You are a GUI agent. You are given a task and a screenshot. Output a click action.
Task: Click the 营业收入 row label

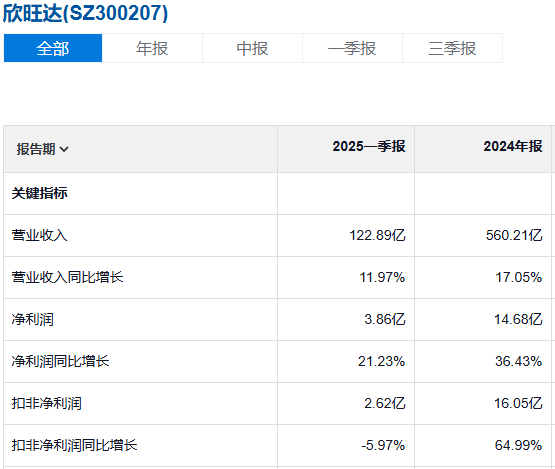(39, 235)
